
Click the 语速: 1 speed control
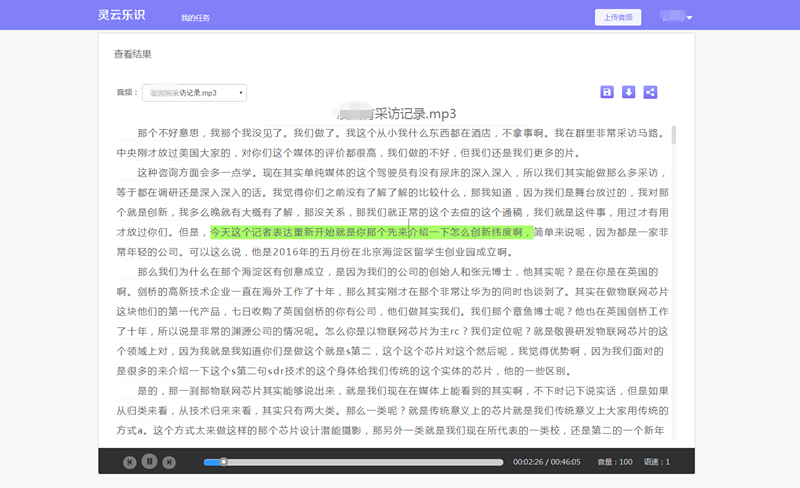pos(657,462)
